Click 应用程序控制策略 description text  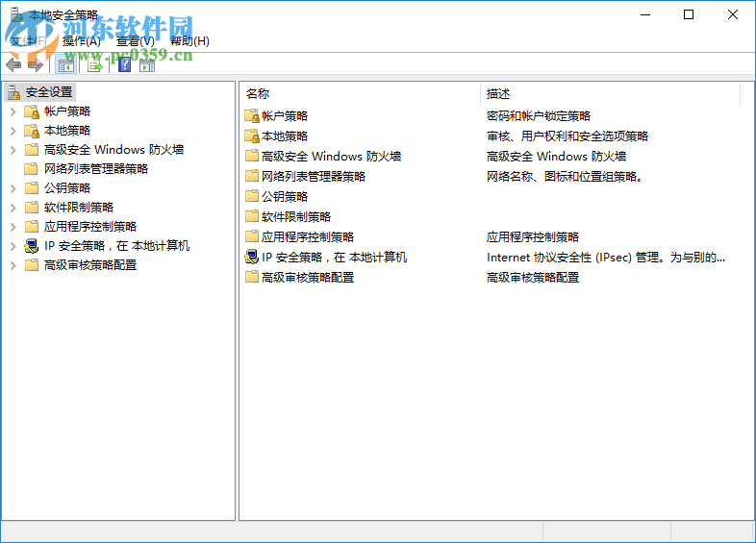[x=533, y=237]
